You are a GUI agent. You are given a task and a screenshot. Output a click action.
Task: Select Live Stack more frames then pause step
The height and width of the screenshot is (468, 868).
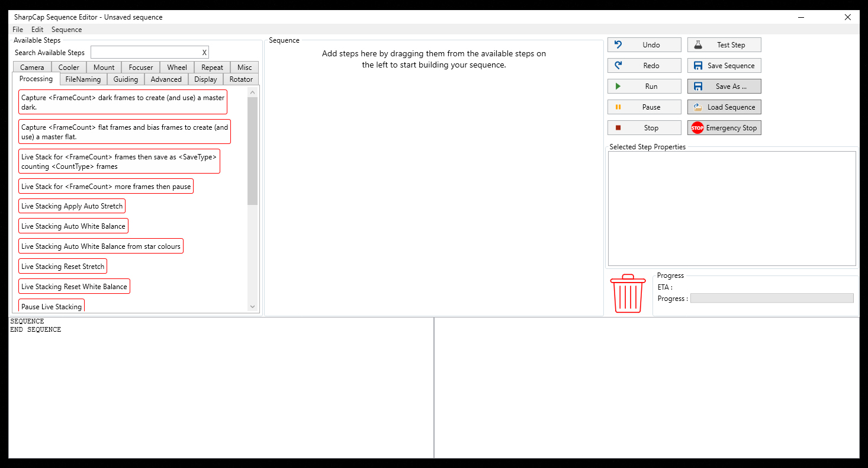click(x=106, y=186)
